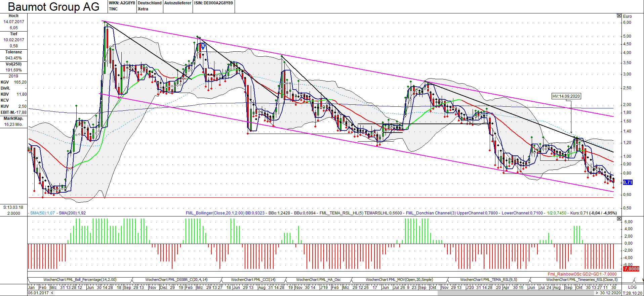The width and height of the screenshot is (644, 296).
Task: Switch to the FML_DSSBR_C(20,4,14) tab
Action: point(176,280)
